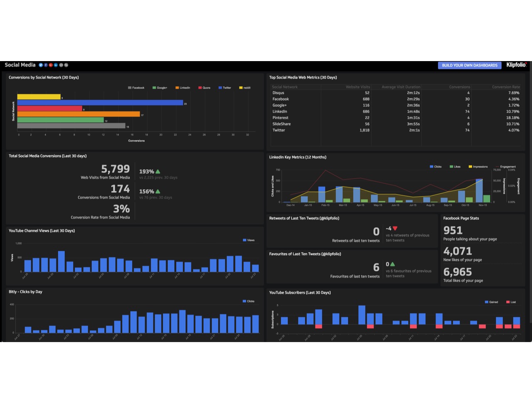Image resolution: width=532 pixels, height=399 pixels.
Task: Click the yellow reddit bar labeled 6
Action: (x=39, y=97)
